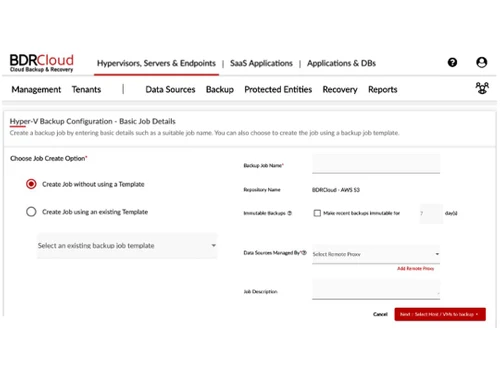Click the Choose Job Create Option label
Screen dimensions: 500x375
[49, 158]
